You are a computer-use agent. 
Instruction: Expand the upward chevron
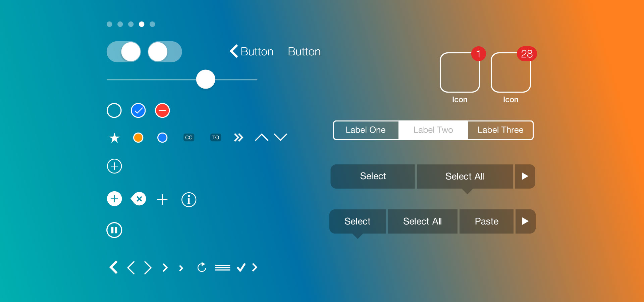click(x=262, y=137)
